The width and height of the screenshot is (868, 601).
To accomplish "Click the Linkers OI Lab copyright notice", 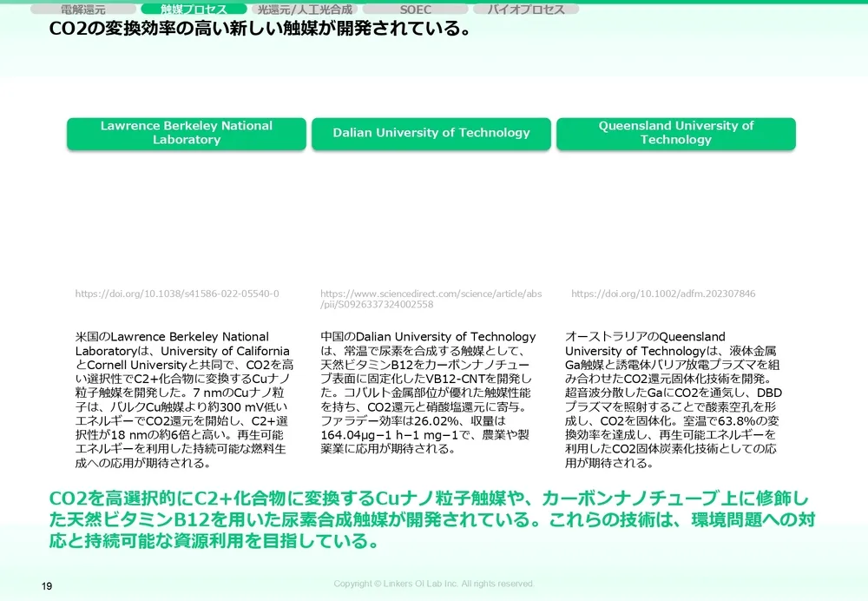I will point(434,584).
